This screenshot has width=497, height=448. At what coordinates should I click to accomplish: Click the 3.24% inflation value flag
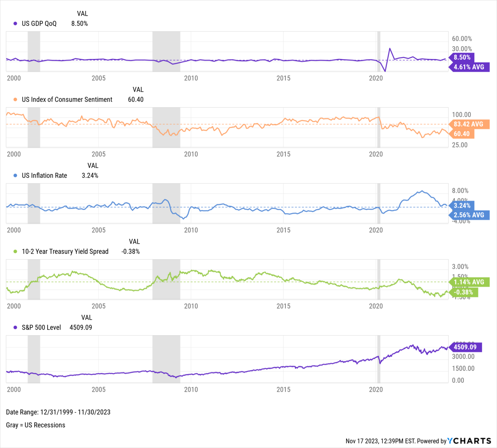point(462,206)
